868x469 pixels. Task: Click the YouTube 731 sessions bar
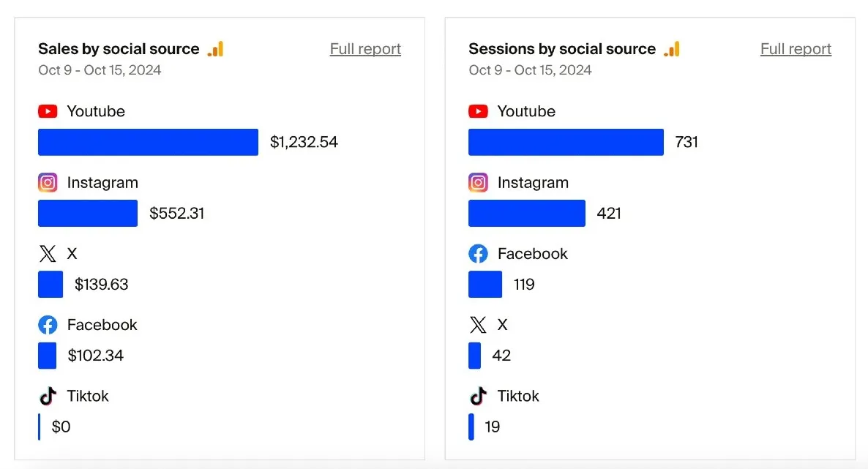point(566,142)
